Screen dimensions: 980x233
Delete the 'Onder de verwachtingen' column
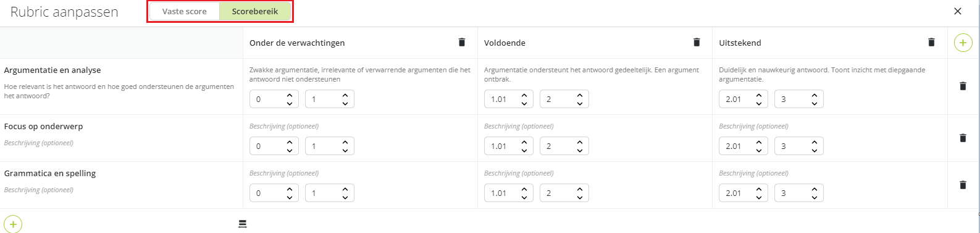click(x=461, y=42)
